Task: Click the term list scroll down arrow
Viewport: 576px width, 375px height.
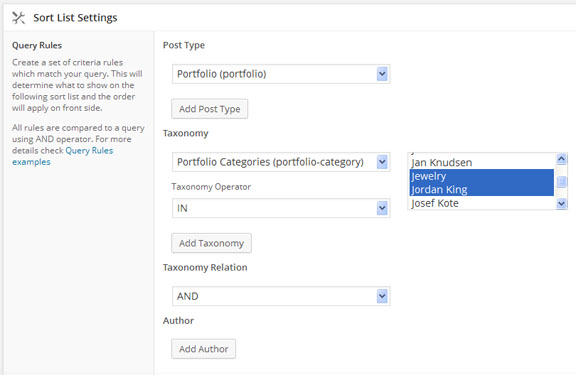Action: click(x=561, y=203)
